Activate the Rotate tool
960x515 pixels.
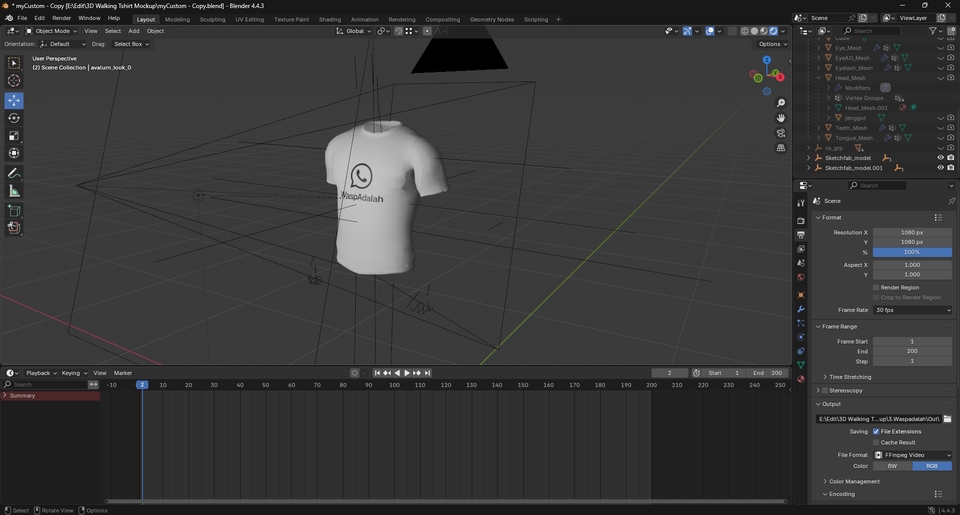click(14, 118)
